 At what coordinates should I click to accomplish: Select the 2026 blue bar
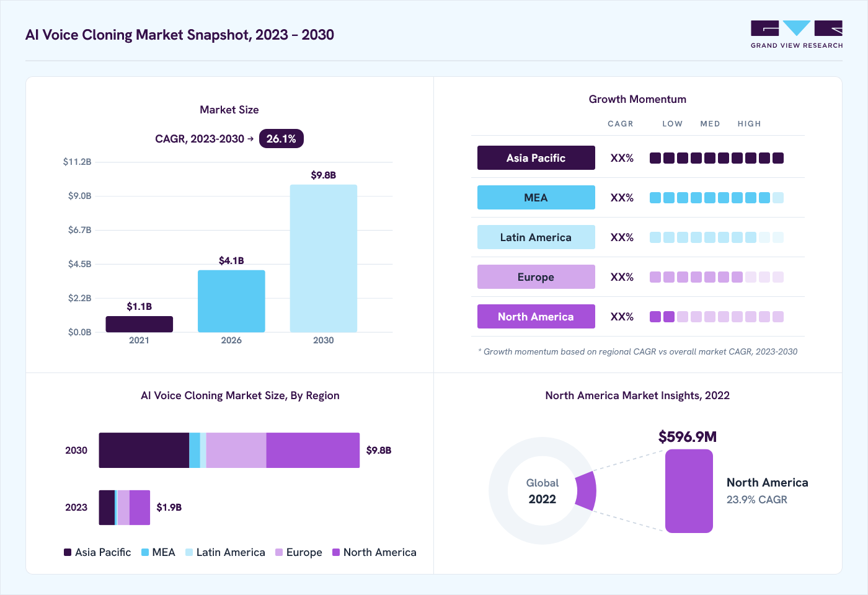pyautogui.click(x=231, y=301)
